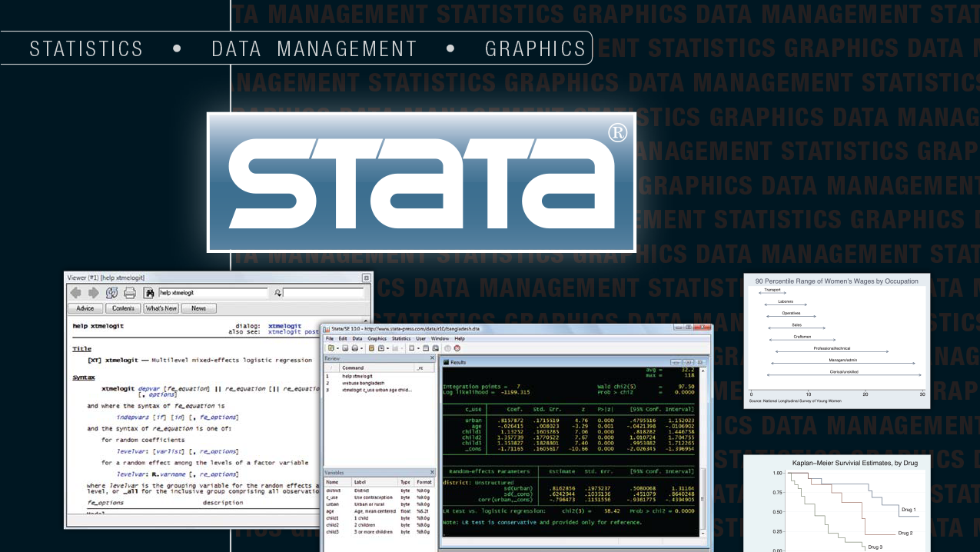This screenshot has width=980, height=552.
Task: Click the Log begin toolbar icon
Action: click(371, 348)
